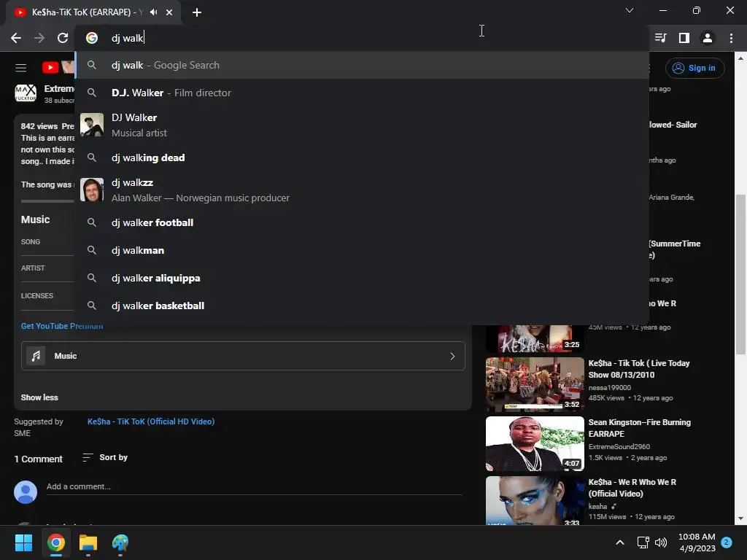
Task: Click the Ke$ha - We R Who We R title
Action: 632,488
